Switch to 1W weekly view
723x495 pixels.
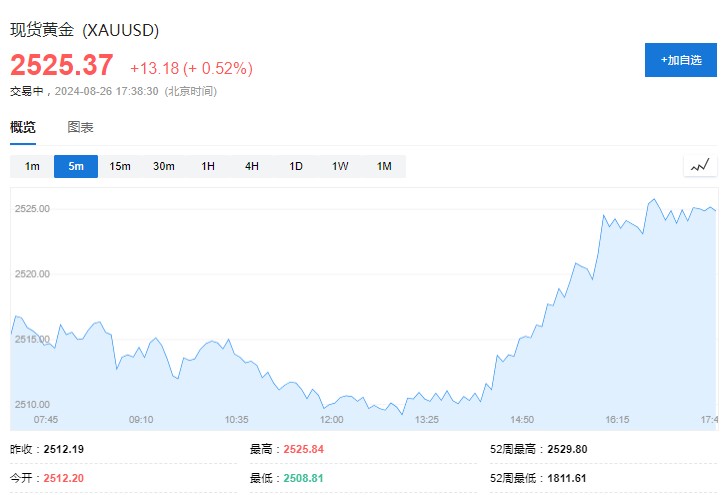[x=340, y=166]
